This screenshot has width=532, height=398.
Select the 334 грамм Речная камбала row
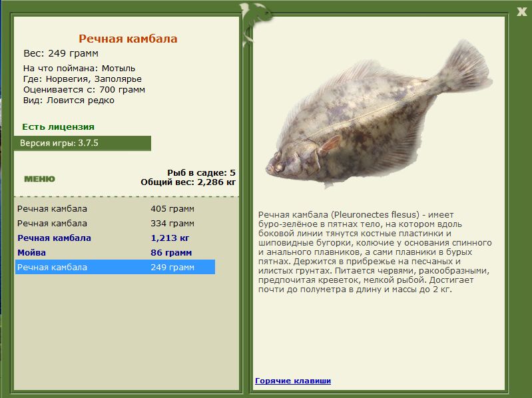pos(115,224)
